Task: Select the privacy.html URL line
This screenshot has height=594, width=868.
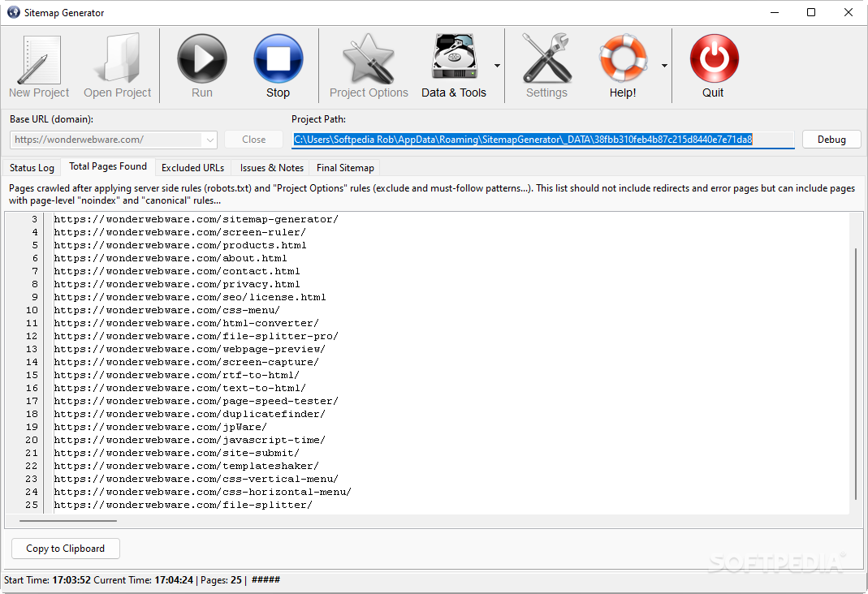Action: [176, 284]
